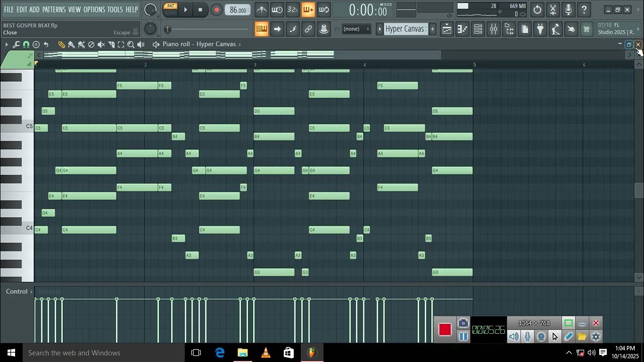Click the master pitch knob

(x=150, y=29)
